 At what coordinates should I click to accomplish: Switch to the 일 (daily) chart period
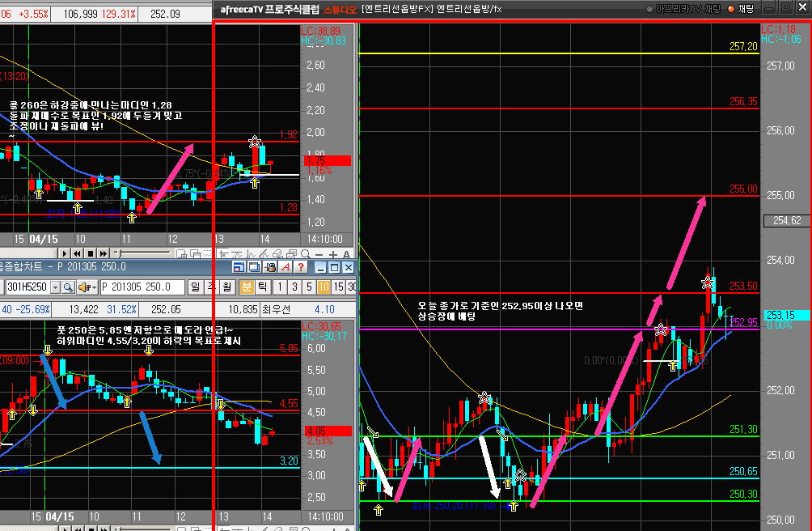tap(196, 287)
